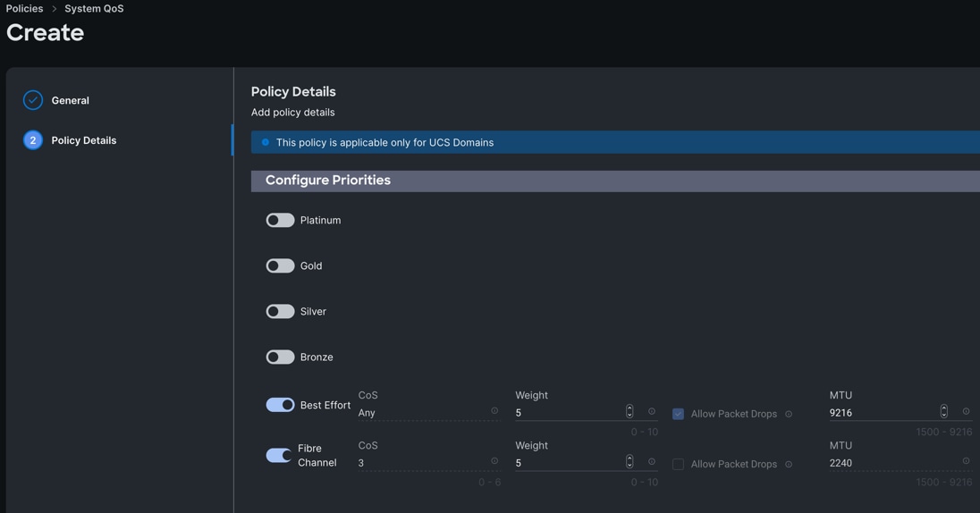Click info icon beside Fibre Channel Weight
The width and height of the screenshot is (980, 513).
(652, 461)
